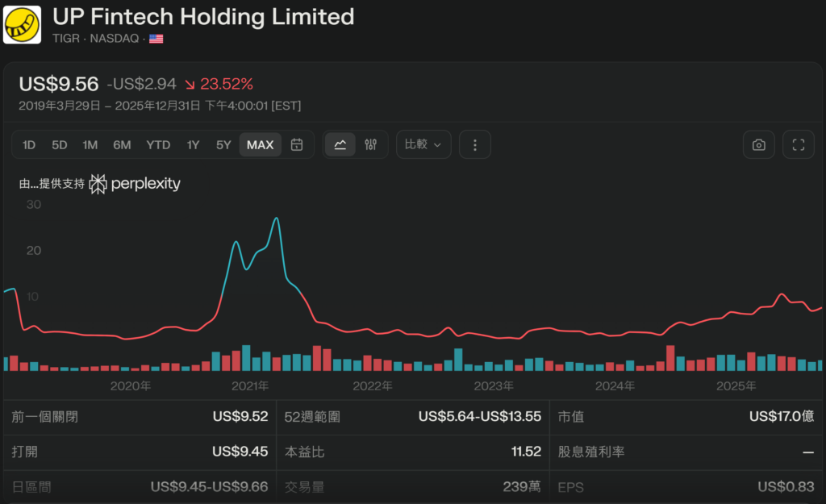Click the US flag icon
Viewport: 826px width, 504px height.
(156, 38)
